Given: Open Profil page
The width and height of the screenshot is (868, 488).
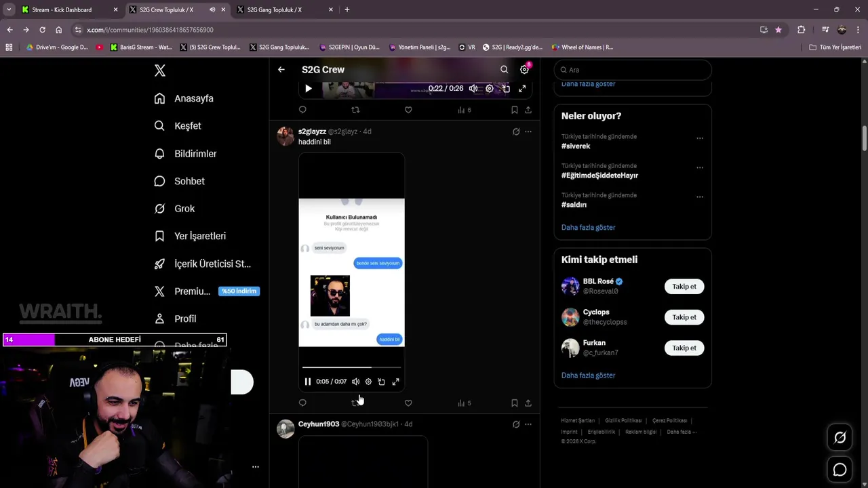Looking at the screenshot, I should point(175,319).
